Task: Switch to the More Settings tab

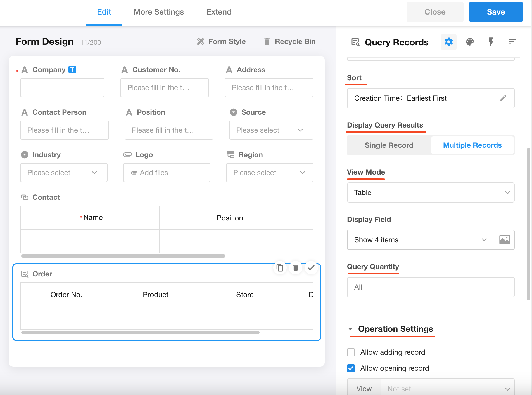Action: (x=158, y=12)
